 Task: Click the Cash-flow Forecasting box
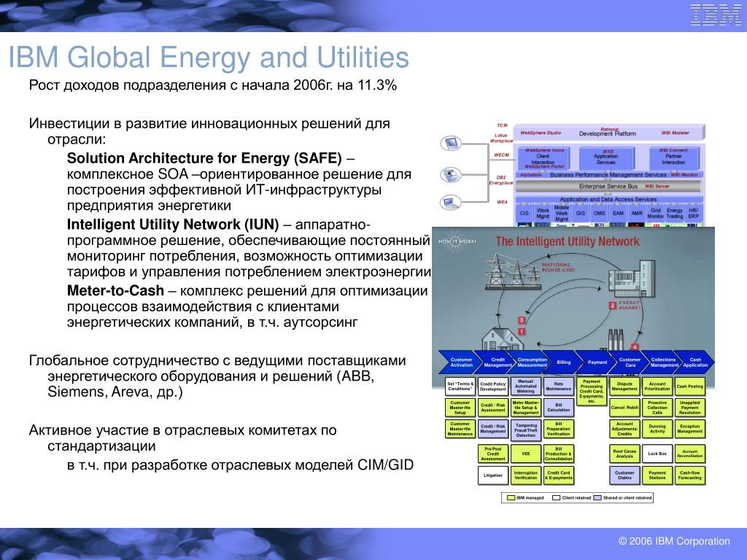pyautogui.click(x=690, y=475)
